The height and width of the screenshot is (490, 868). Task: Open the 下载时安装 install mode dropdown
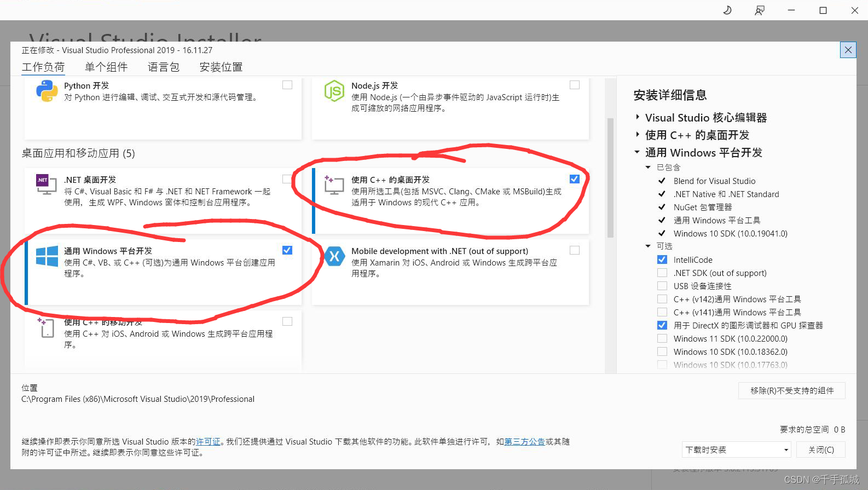pos(737,449)
